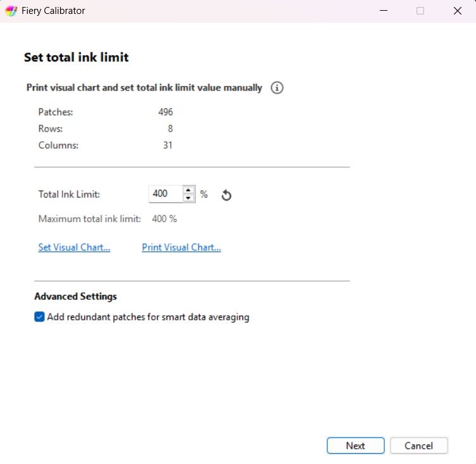Open the Print Visual Chart link

[x=181, y=248]
